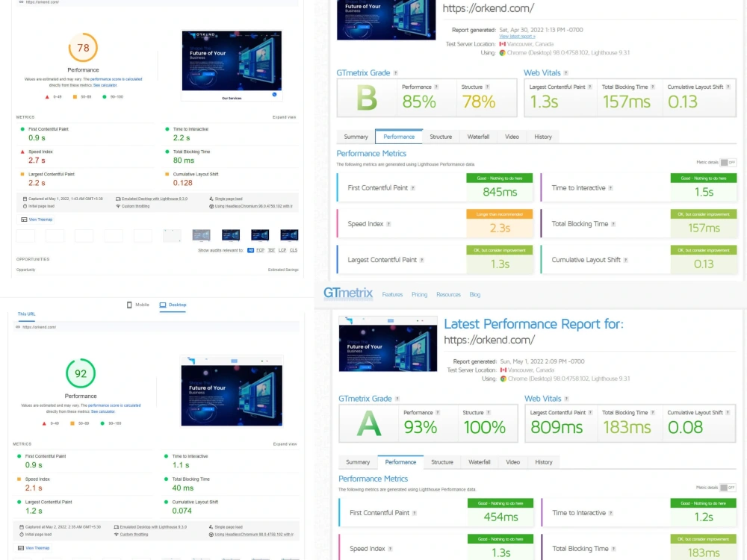
Task: Select the TBT audit filter
Action: point(272,250)
